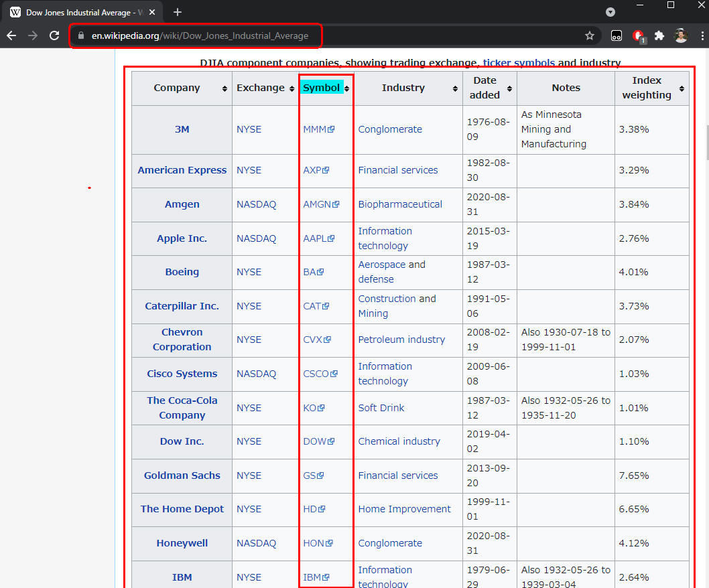Click the lock site info icon
Viewport: 709px width, 588px height.
81,35
